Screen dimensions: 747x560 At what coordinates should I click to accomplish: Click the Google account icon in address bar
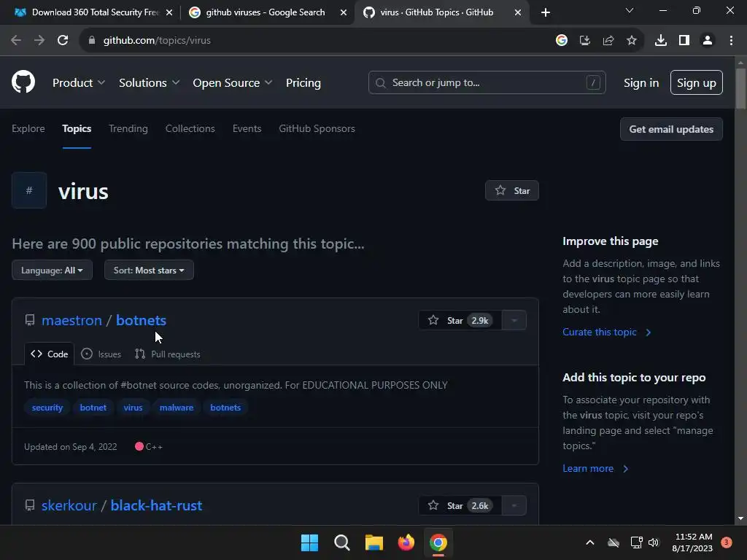pos(562,41)
